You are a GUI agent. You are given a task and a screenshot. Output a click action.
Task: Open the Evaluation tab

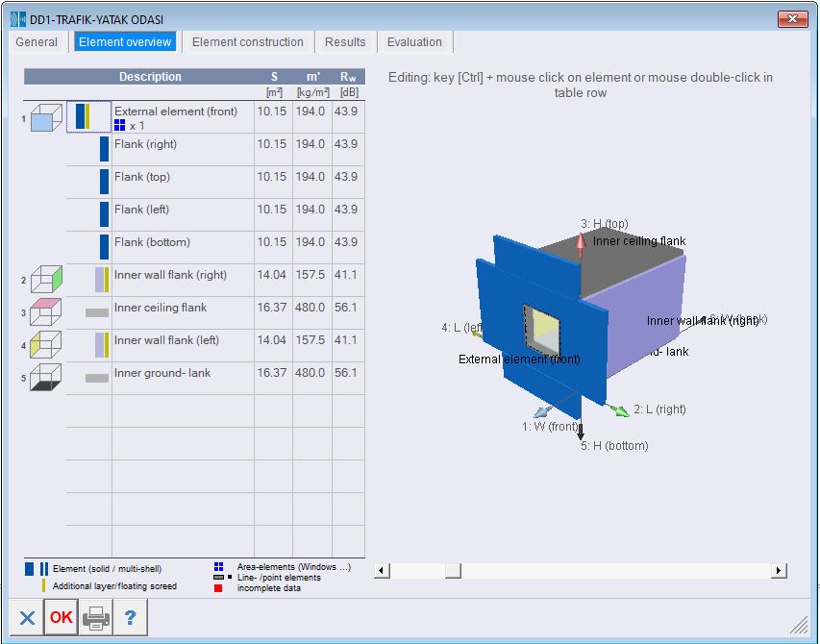click(x=414, y=42)
